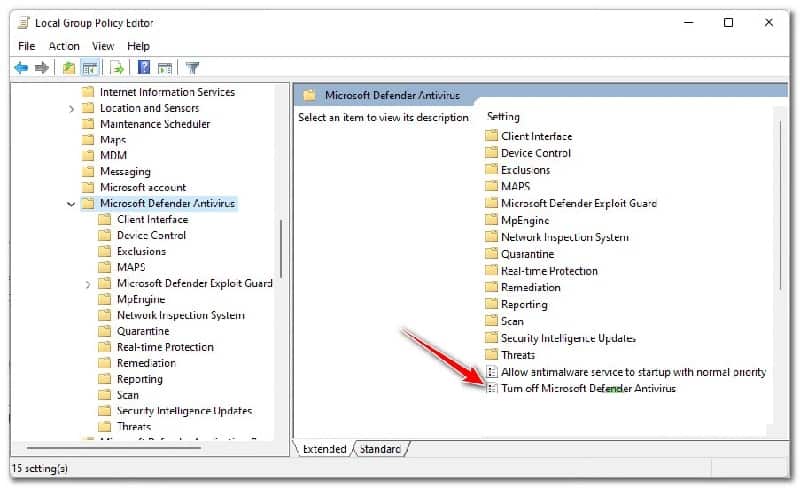Click settings list vertical scrollbar
The width and height of the screenshot is (800, 488).
coord(780,205)
